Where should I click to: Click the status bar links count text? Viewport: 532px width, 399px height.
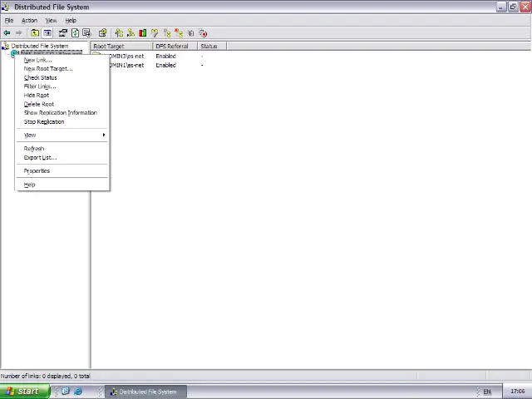45,376
